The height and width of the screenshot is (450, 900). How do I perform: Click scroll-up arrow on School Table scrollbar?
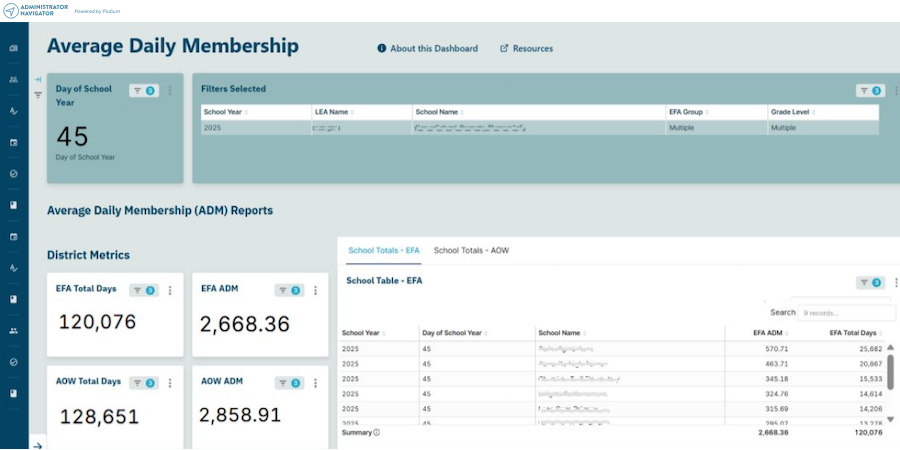[890, 348]
